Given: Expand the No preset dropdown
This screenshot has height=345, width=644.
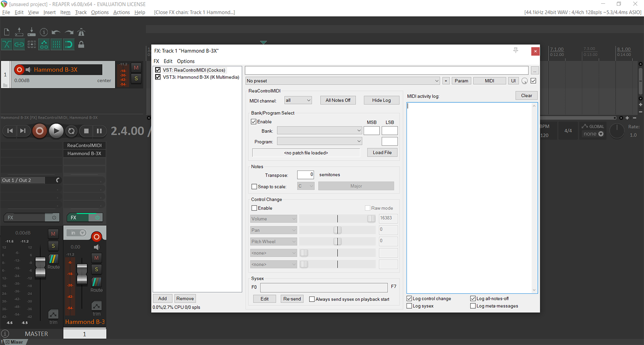Looking at the screenshot, I should (342, 81).
